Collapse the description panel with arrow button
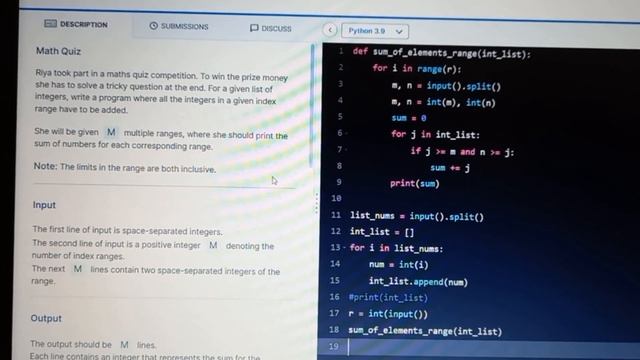640x360 pixels. 330,30
